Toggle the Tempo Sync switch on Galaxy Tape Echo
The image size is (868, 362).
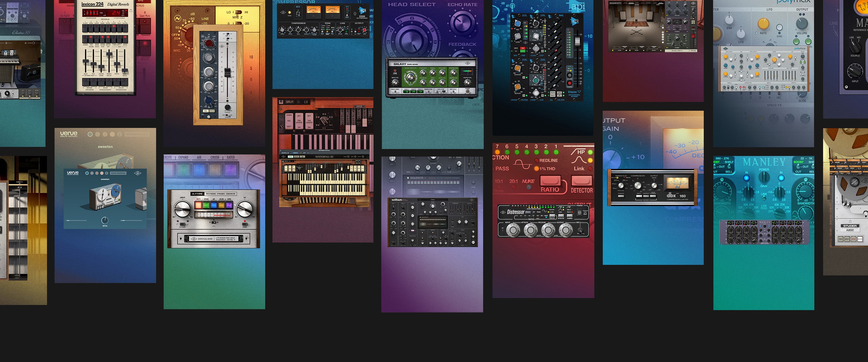point(429,92)
